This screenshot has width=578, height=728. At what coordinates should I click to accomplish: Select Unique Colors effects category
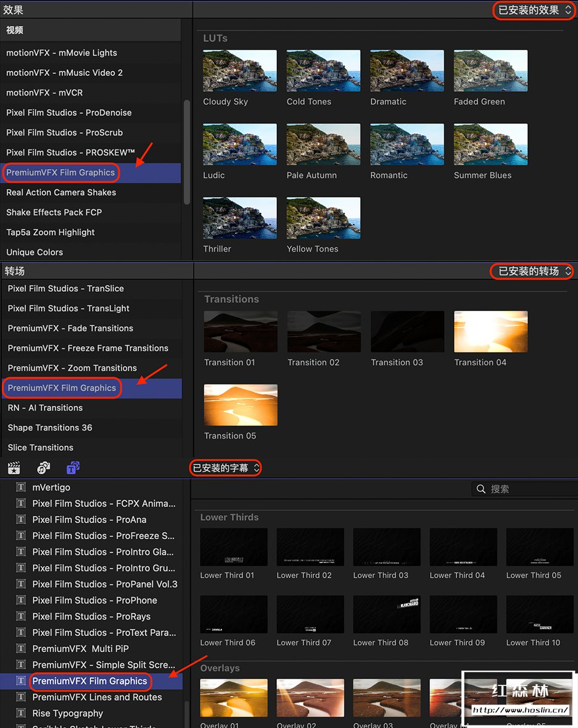(x=91, y=252)
